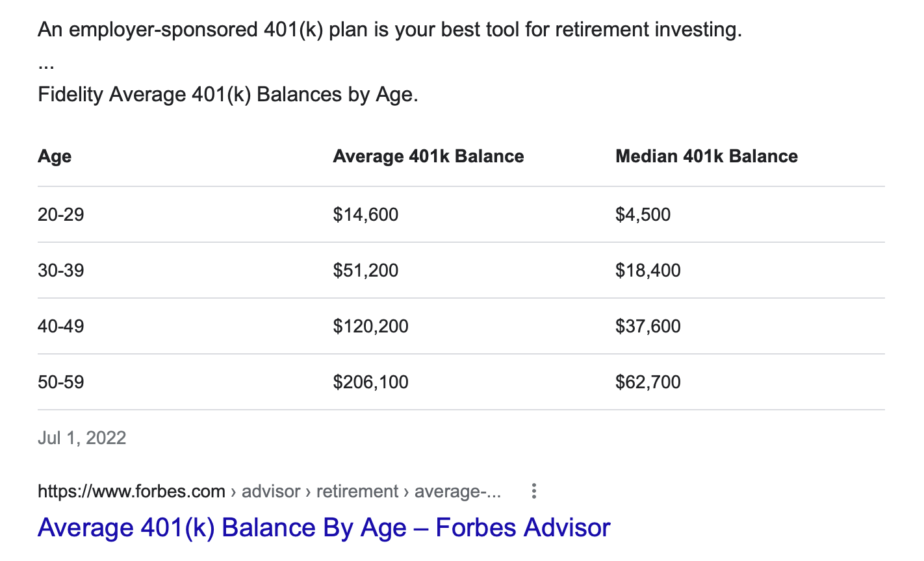Screen dimensions: 924x561
Task: Click the $206,100 average balance cell
Action: pos(371,382)
